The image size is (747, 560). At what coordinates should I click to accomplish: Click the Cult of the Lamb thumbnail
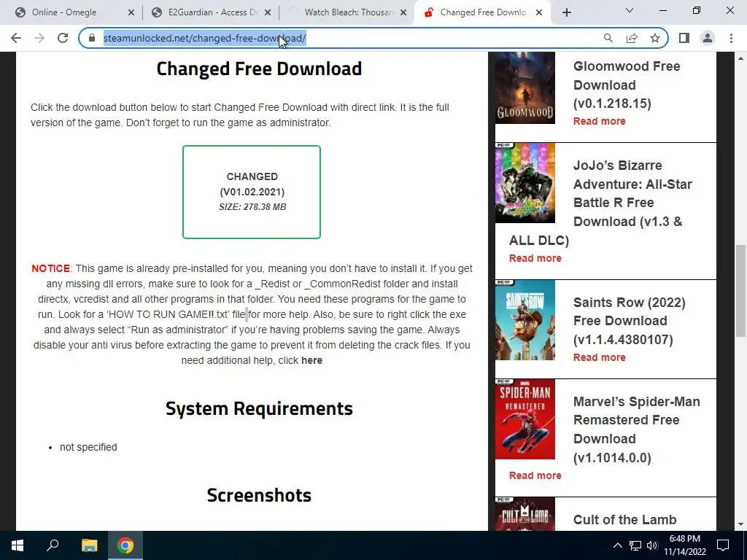(x=525, y=514)
